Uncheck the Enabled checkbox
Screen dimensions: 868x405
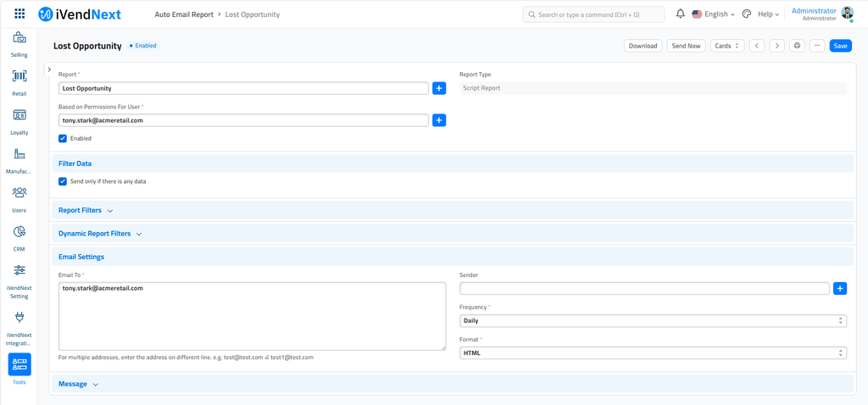pyautogui.click(x=63, y=138)
